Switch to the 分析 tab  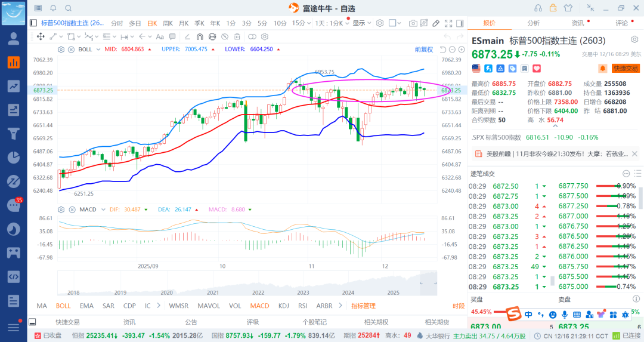(534, 23)
